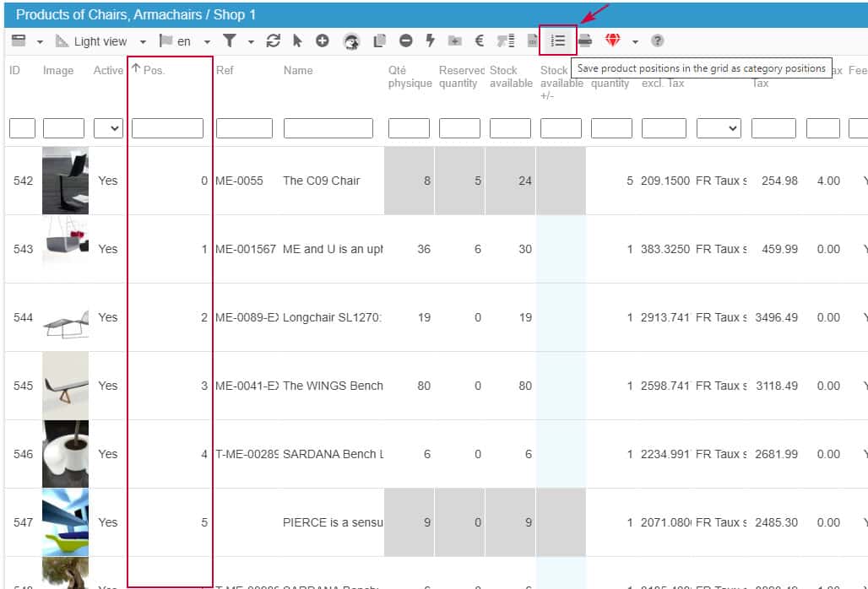
Task: Click the print icon in toolbar
Action: coord(585,41)
